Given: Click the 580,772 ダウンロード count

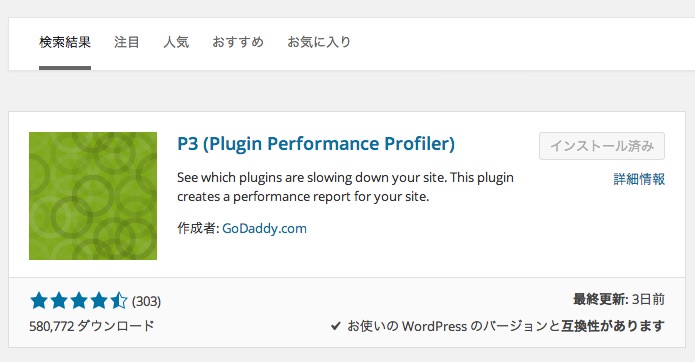Looking at the screenshot, I should click(x=92, y=326).
